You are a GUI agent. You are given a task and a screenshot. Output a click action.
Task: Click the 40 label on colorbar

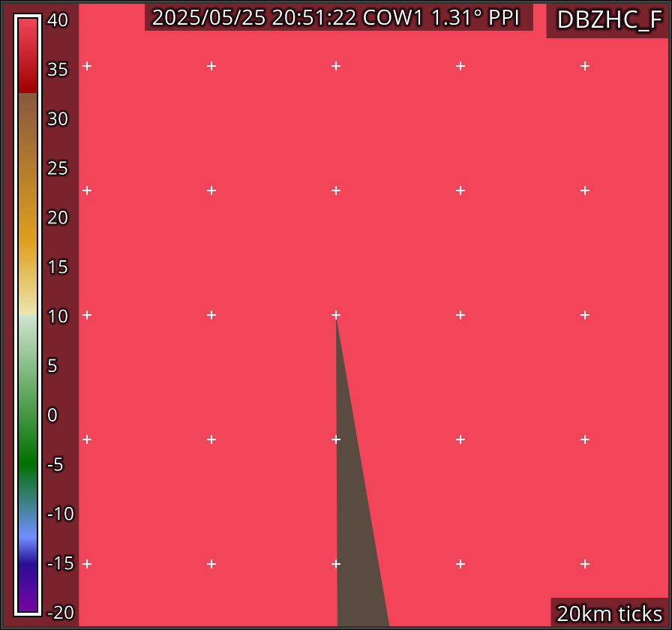point(58,20)
